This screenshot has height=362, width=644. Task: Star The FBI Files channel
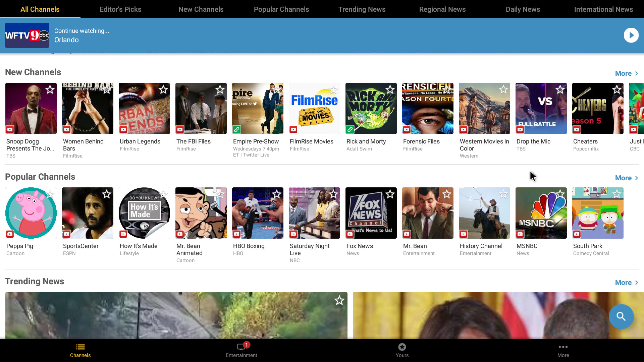(220, 89)
